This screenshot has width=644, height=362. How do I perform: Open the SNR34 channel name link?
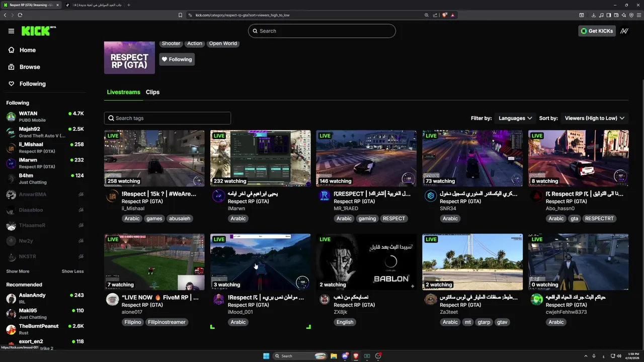tap(448, 209)
